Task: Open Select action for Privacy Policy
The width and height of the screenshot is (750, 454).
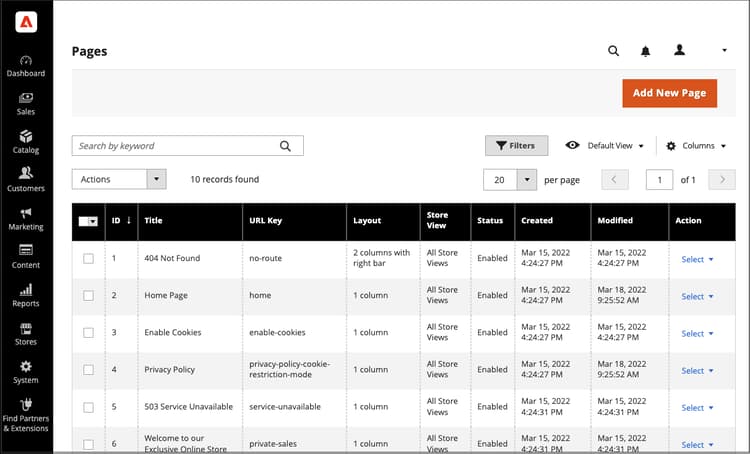Action: [x=697, y=370]
